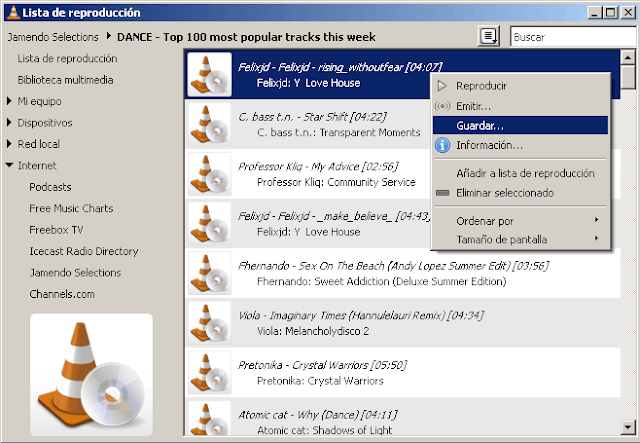Expand the Red local tree node arrow
Image resolution: width=640 pixels, height=443 pixels.
(9, 144)
